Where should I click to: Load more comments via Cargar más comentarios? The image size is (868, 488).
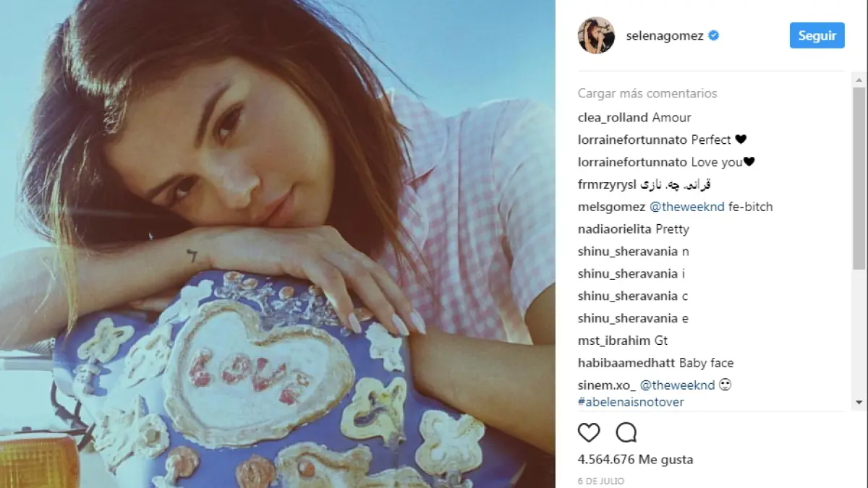pyautogui.click(x=647, y=93)
